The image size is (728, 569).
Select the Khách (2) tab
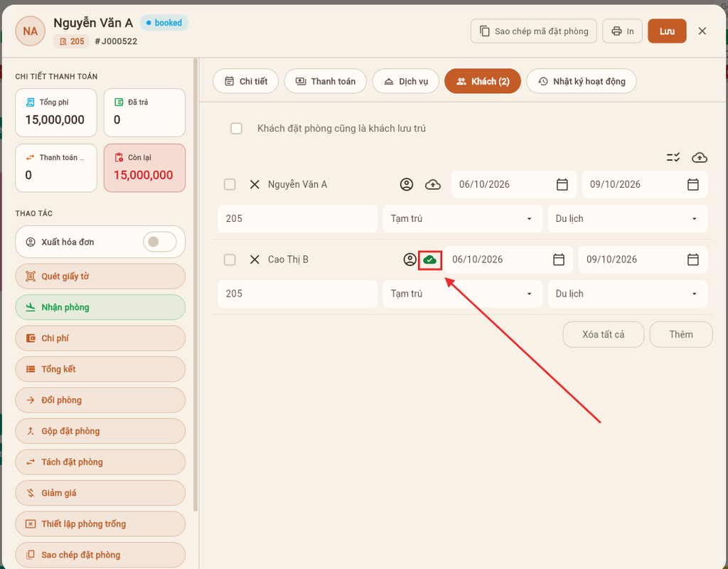[x=483, y=81]
